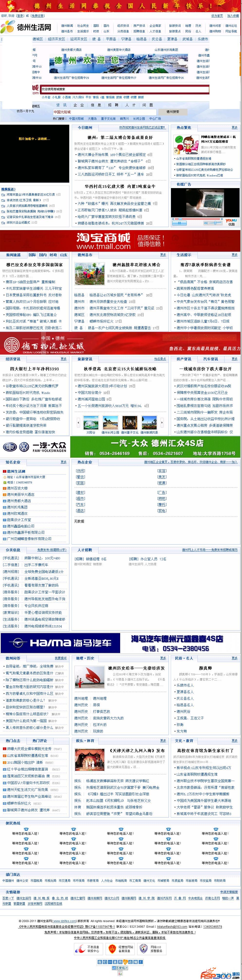Image resolution: width=242 pixels, height=980 pixels.
Task: Open the 海马汽车 4S店 banner
Action: (120, 643)
